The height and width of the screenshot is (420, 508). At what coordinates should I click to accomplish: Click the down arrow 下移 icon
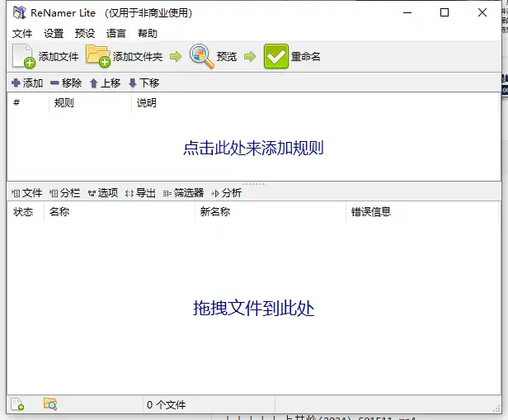(132, 83)
